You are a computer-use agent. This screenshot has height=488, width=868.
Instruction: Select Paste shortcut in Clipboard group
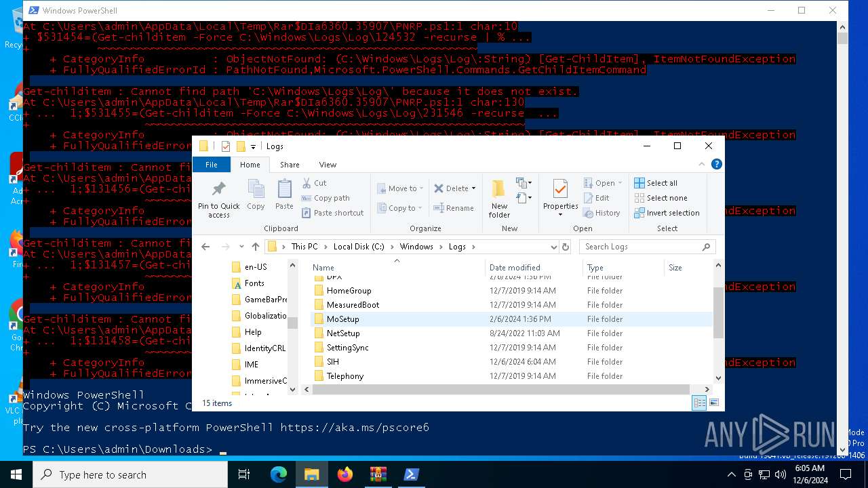click(x=332, y=213)
